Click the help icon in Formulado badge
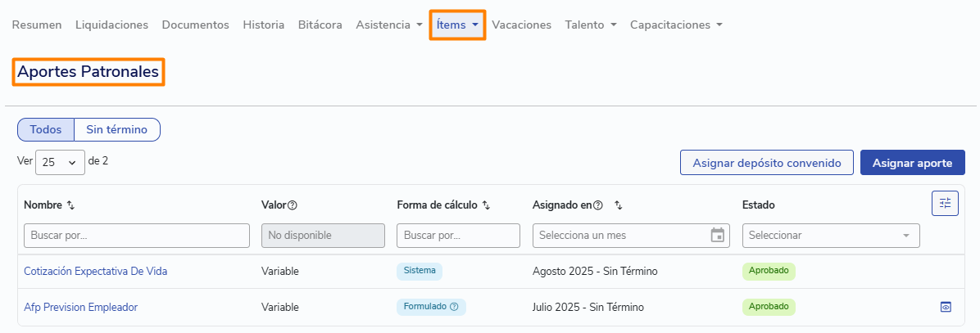This screenshot has width=980, height=333. [455, 307]
